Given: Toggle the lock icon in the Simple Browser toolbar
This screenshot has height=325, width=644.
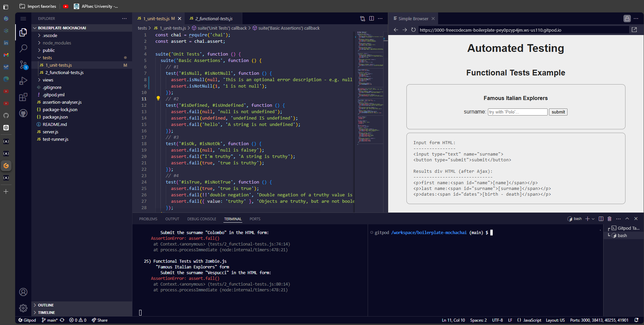Looking at the screenshot, I should 626,19.
